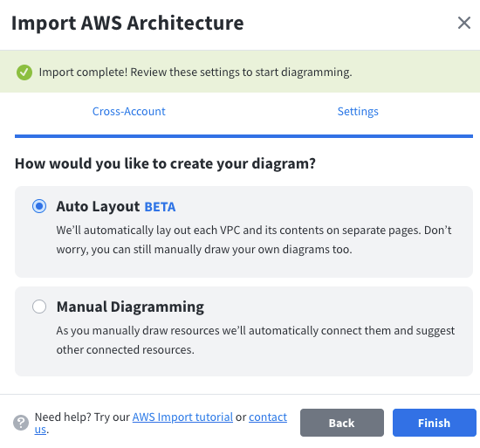This screenshot has height=448, width=480.
Task: Go back with the Back button
Action: click(x=342, y=423)
